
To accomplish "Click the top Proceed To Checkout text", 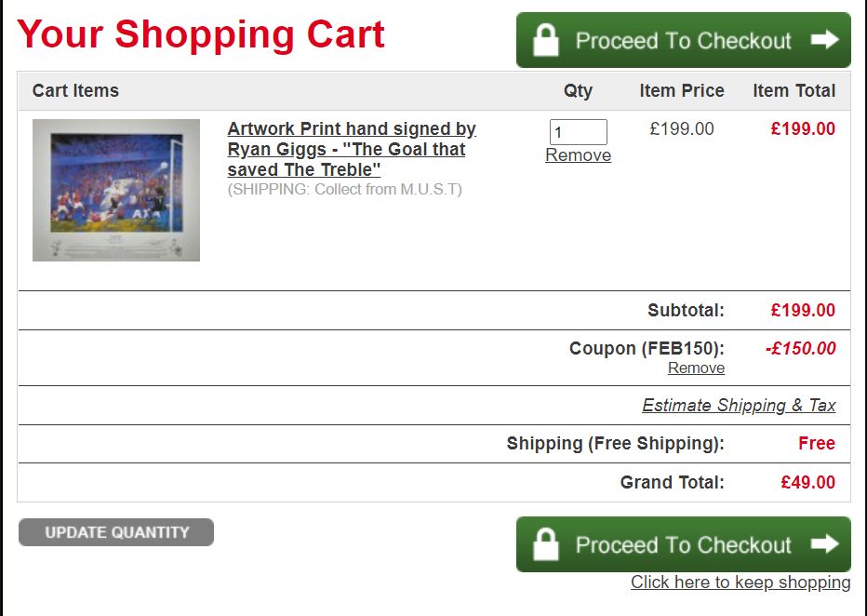I will point(683,41).
